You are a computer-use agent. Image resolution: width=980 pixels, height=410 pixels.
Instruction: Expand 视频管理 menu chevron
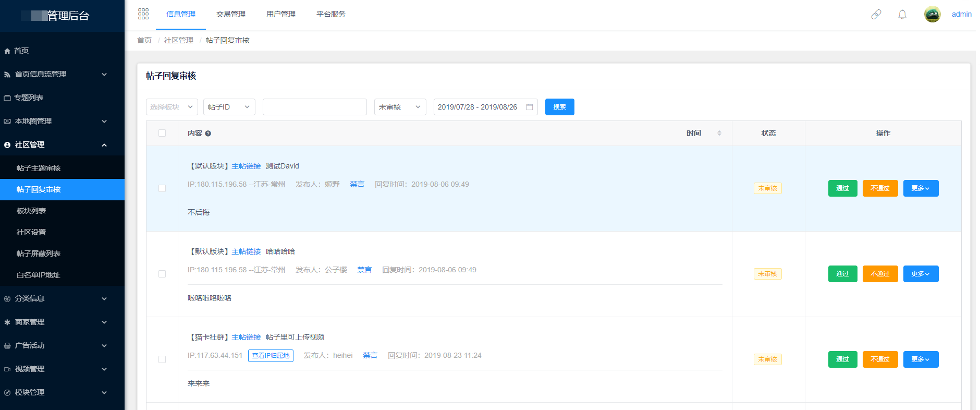point(104,369)
